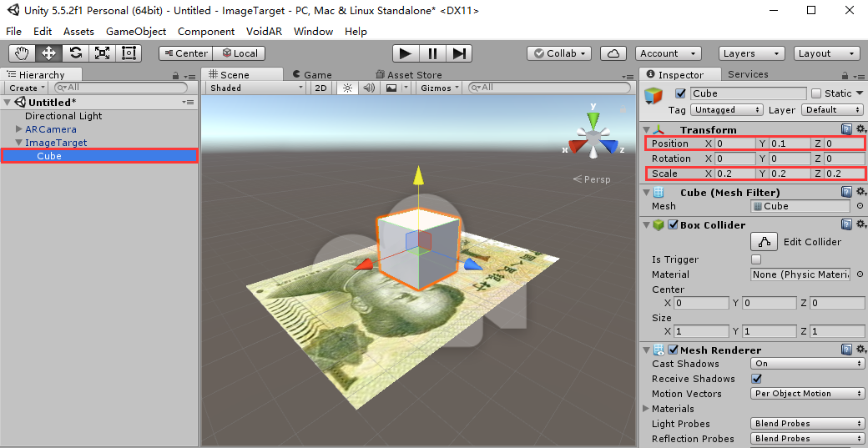868x448 pixels.
Task: Click the green Y axis gizmo cone
Action: pos(593,118)
